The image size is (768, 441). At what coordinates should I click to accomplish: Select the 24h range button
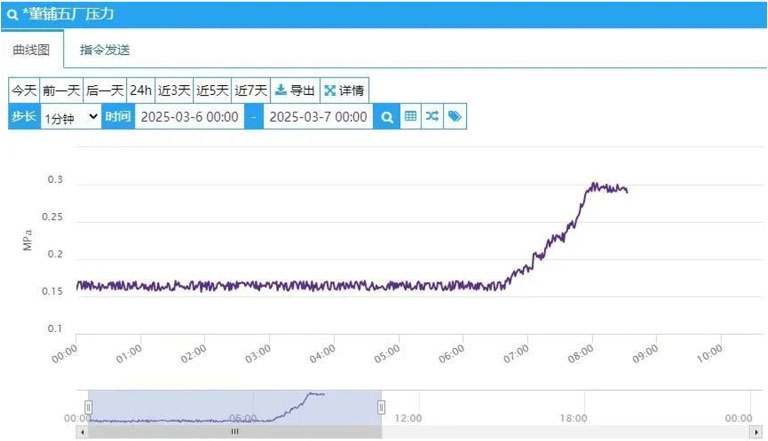click(141, 90)
